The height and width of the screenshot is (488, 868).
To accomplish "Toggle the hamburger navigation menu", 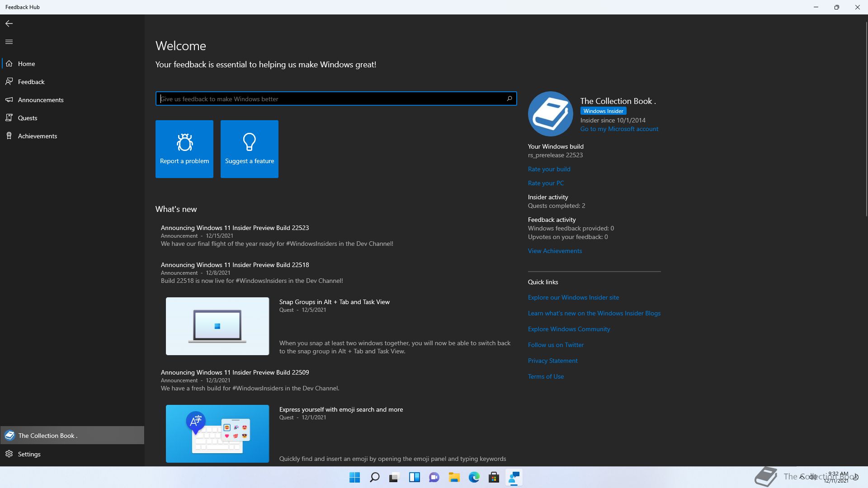I will coord(9,42).
